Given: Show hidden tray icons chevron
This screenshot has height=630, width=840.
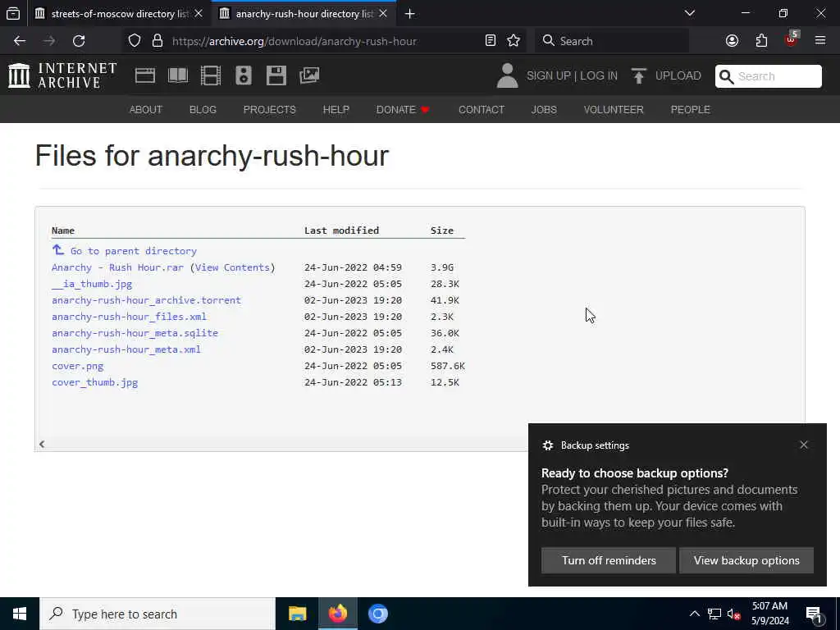Looking at the screenshot, I should coord(694,614).
